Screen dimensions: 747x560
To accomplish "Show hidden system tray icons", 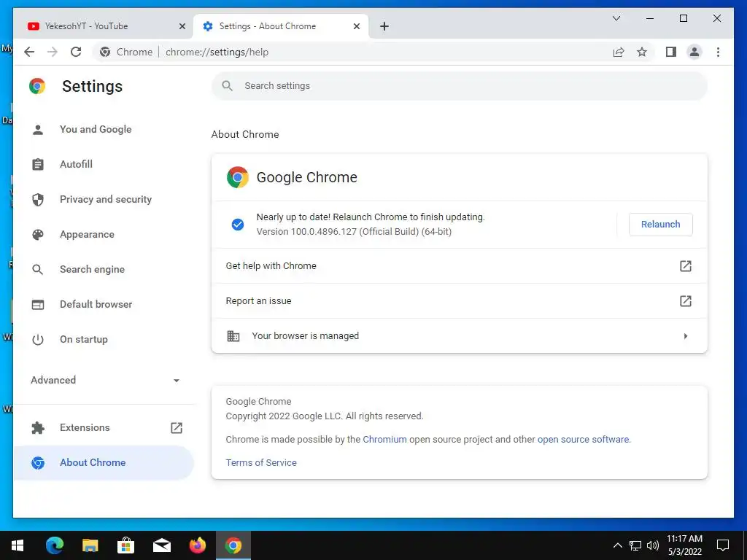I will click(617, 545).
